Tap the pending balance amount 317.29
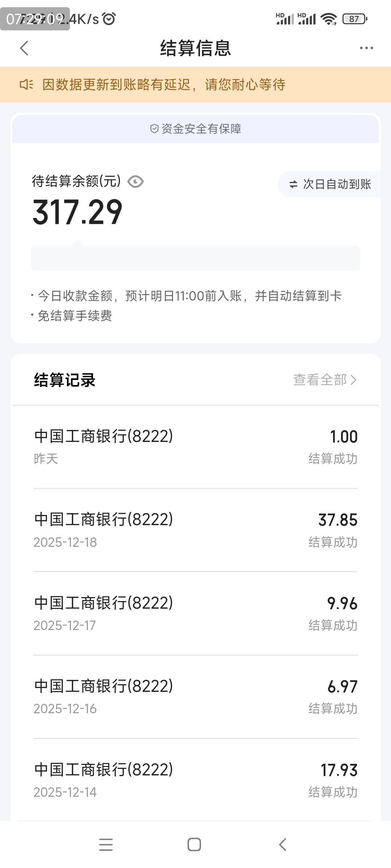This screenshot has width=391, height=868. [x=77, y=212]
